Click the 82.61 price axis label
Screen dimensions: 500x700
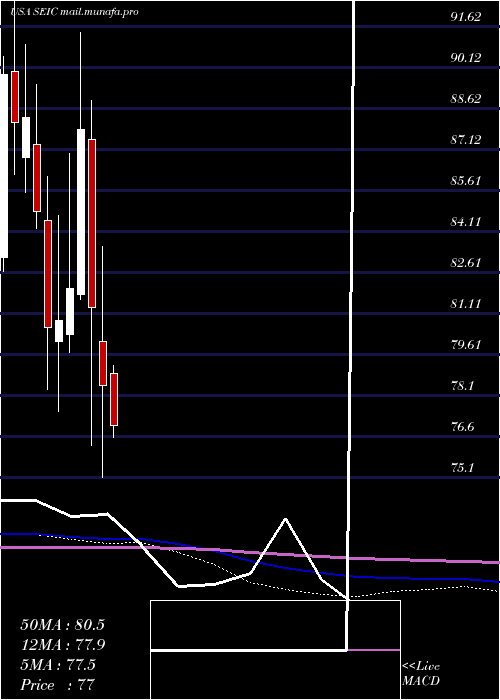[466, 262]
